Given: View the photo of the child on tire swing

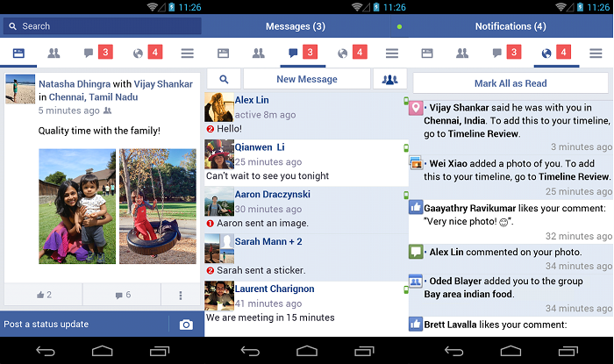Looking at the screenshot, I should (157, 206).
